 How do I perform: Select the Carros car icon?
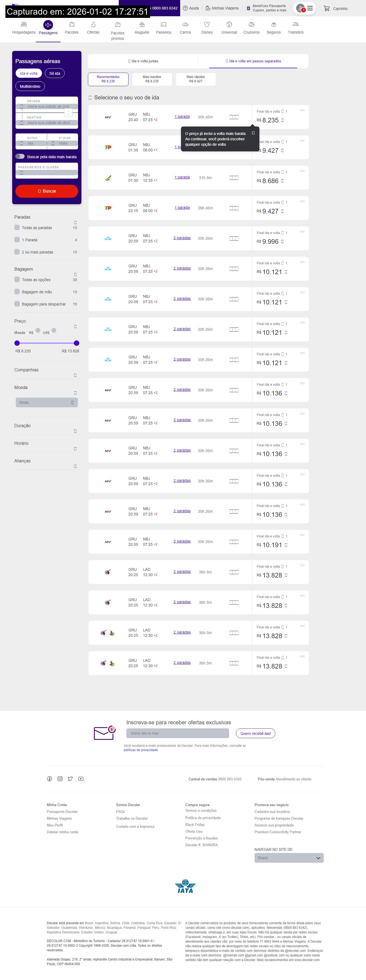point(185,25)
